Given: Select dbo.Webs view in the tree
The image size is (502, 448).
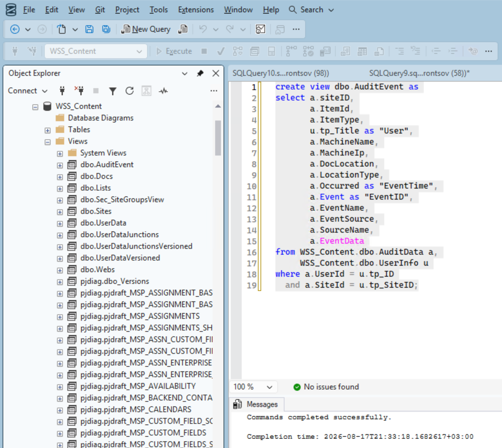Looking at the screenshot, I should coord(97,270).
